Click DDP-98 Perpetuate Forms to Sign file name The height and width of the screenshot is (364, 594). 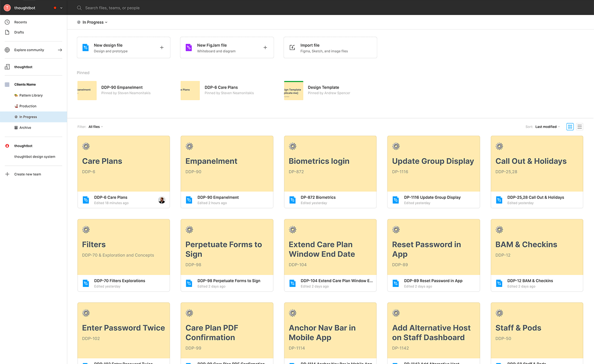point(229,281)
